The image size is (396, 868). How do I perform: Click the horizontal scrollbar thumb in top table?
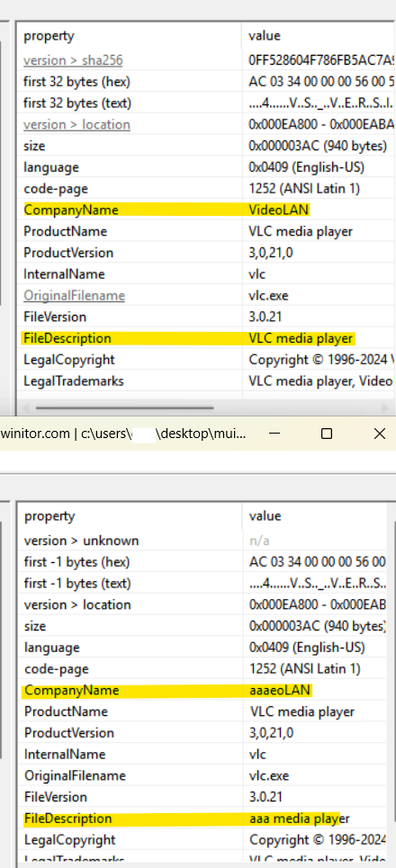pyautogui.click(x=124, y=408)
